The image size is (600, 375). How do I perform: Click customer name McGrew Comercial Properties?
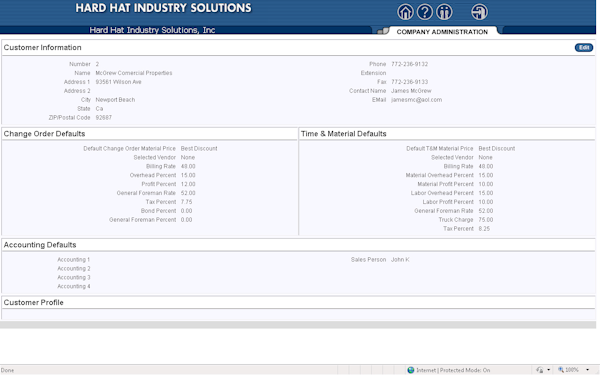click(x=134, y=73)
